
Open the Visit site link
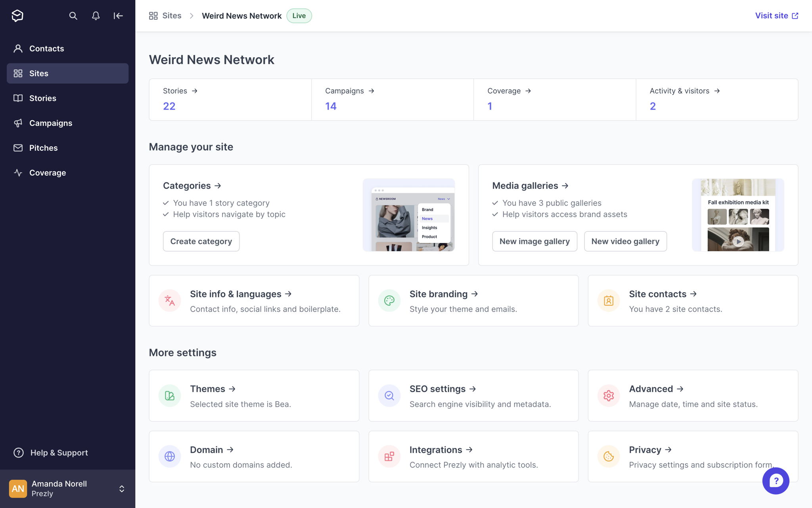click(x=776, y=16)
